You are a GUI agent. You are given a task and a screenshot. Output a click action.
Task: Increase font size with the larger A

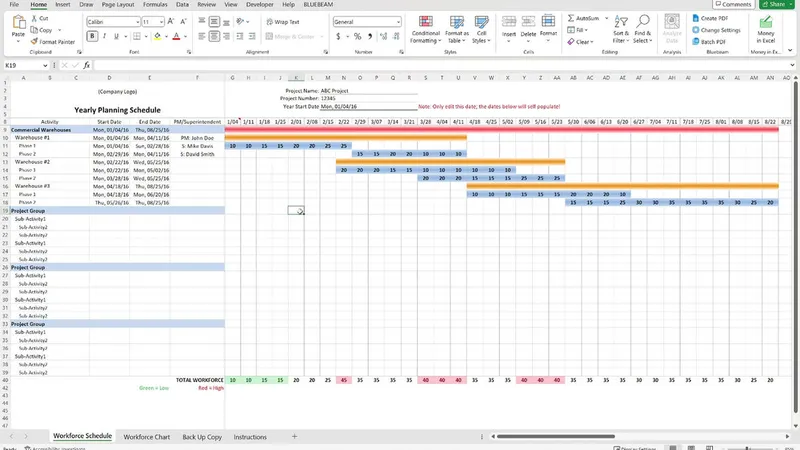click(x=171, y=21)
